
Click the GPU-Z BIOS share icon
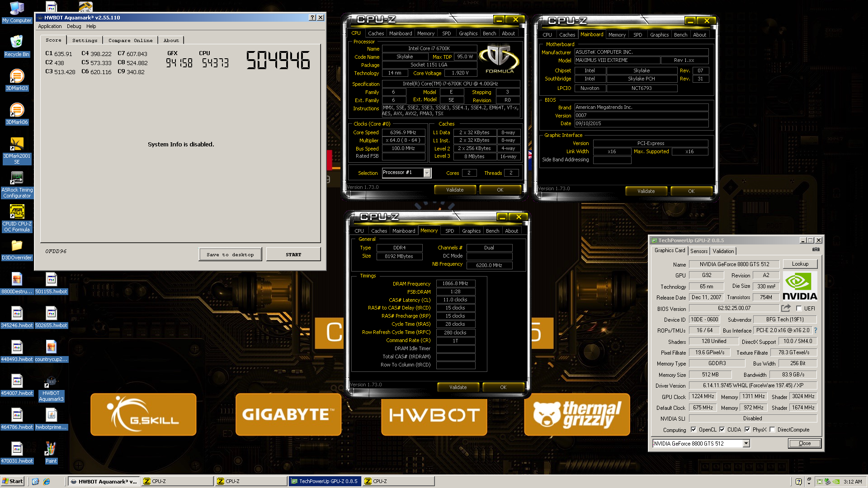coord(786,308)
